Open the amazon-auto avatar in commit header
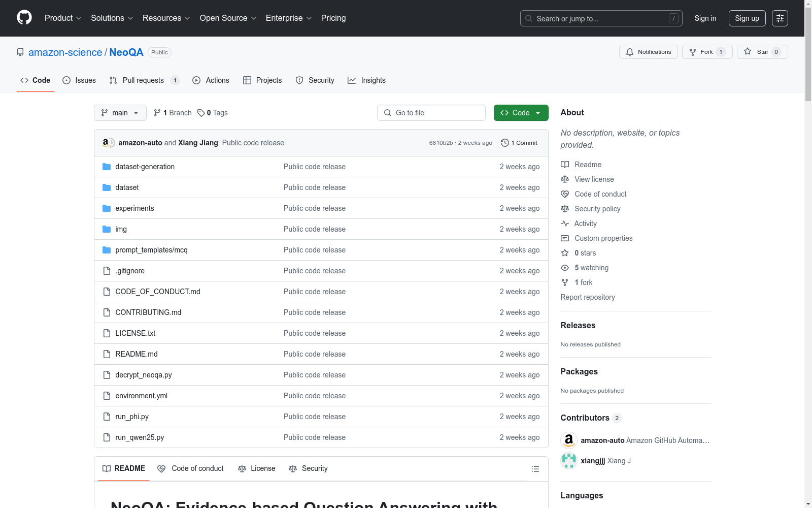The image size is (812, 508). click(x=106, y=143)
